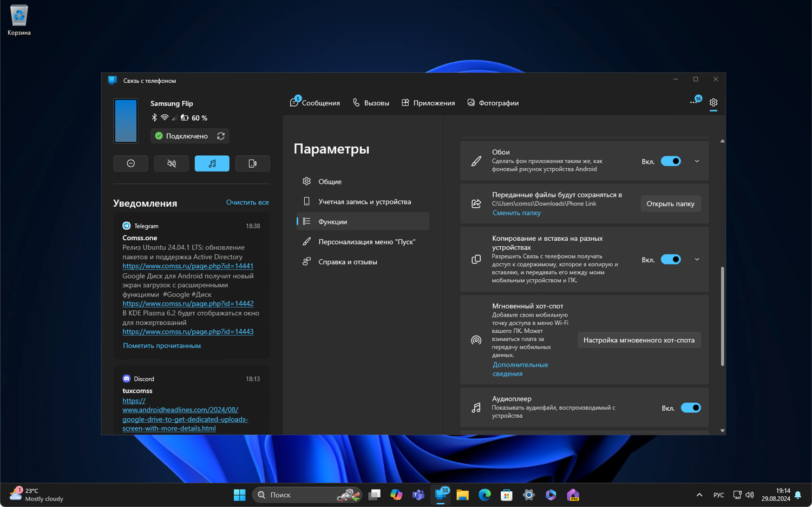Open the volume control in system tray
The height and width of the screenshot is (507, 812).
pos(750,495)
